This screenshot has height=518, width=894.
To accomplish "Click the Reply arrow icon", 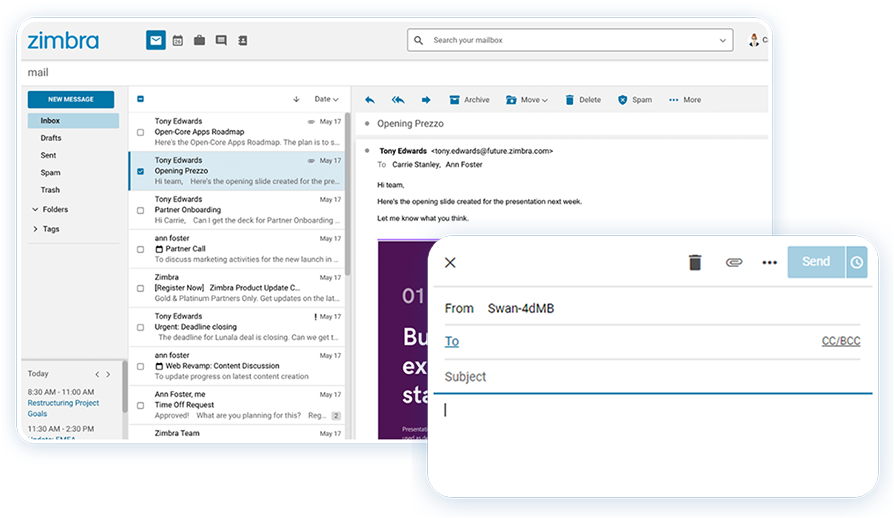I will (x=370, y=100).
